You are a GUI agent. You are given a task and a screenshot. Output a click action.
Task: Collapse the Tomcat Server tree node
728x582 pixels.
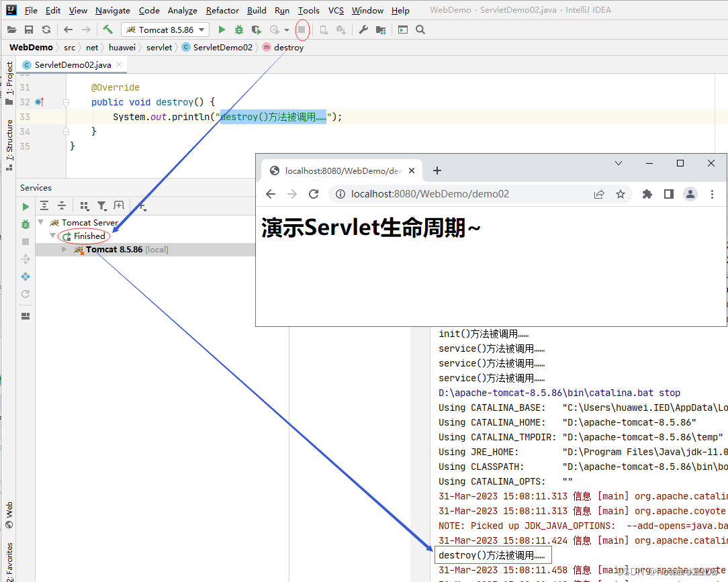[x=41, y=222]
